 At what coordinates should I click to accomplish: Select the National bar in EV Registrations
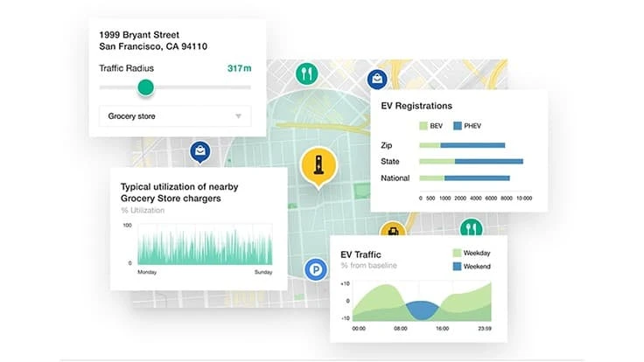point(464,178)
